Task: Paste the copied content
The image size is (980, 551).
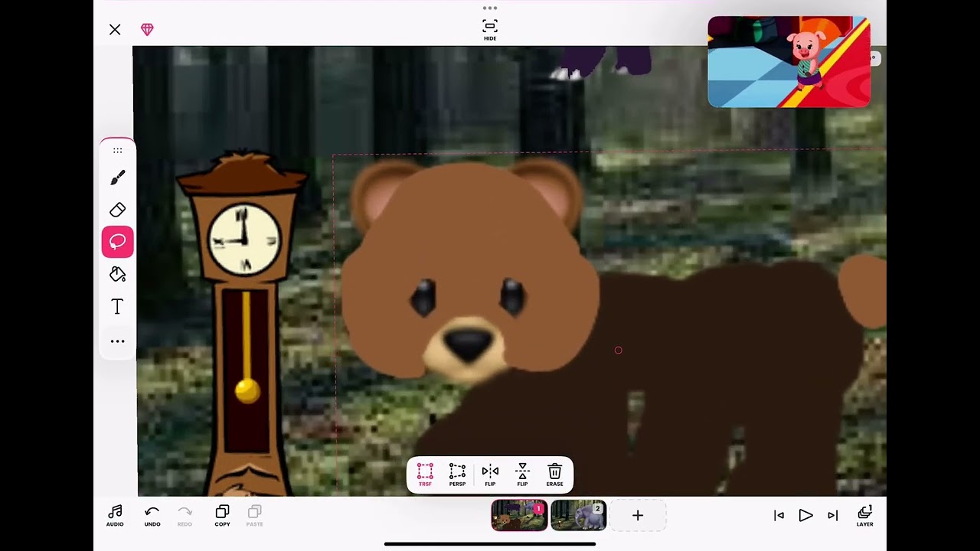Action: click(255, 516)
